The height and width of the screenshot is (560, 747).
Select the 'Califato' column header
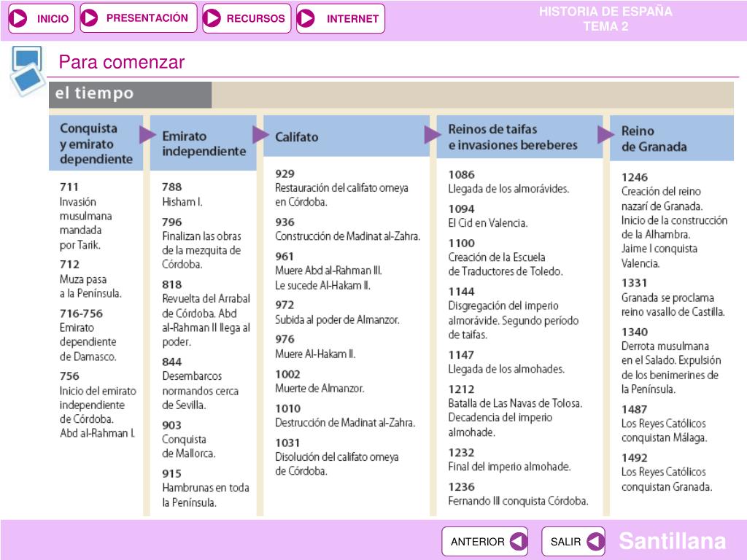(347, 136)
